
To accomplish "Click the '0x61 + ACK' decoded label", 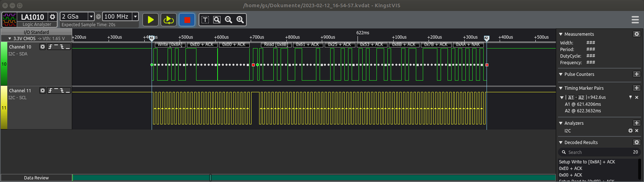I will tap(308, 44).
